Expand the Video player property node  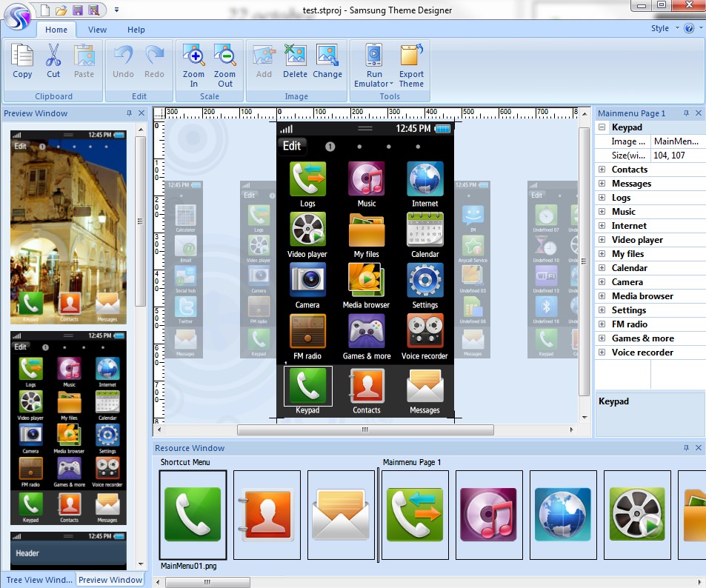[602, 239]
